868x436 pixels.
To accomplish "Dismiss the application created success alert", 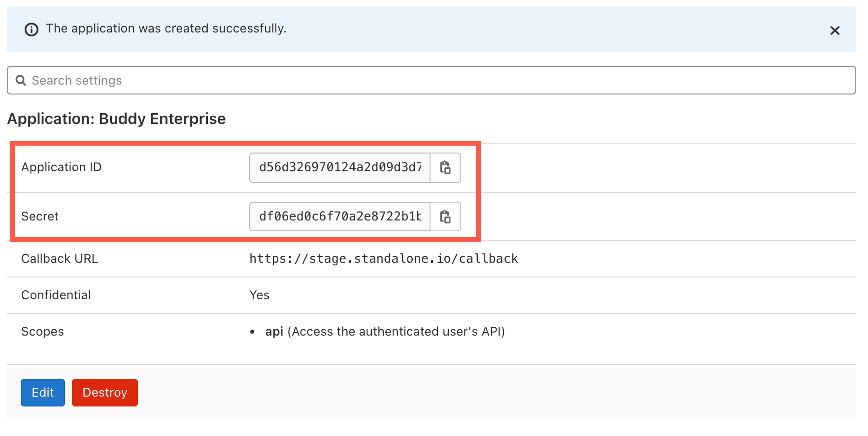I will click(x=835, y=31).
